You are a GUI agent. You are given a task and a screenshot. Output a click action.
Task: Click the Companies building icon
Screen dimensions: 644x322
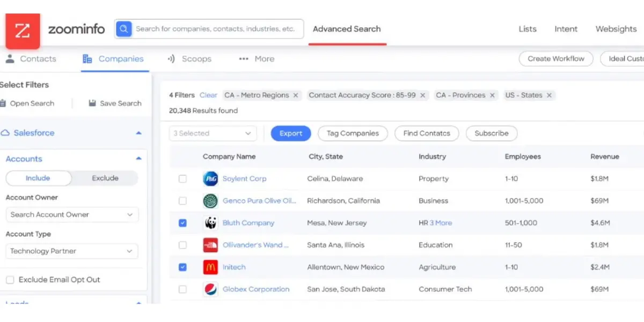coord(87,59)
